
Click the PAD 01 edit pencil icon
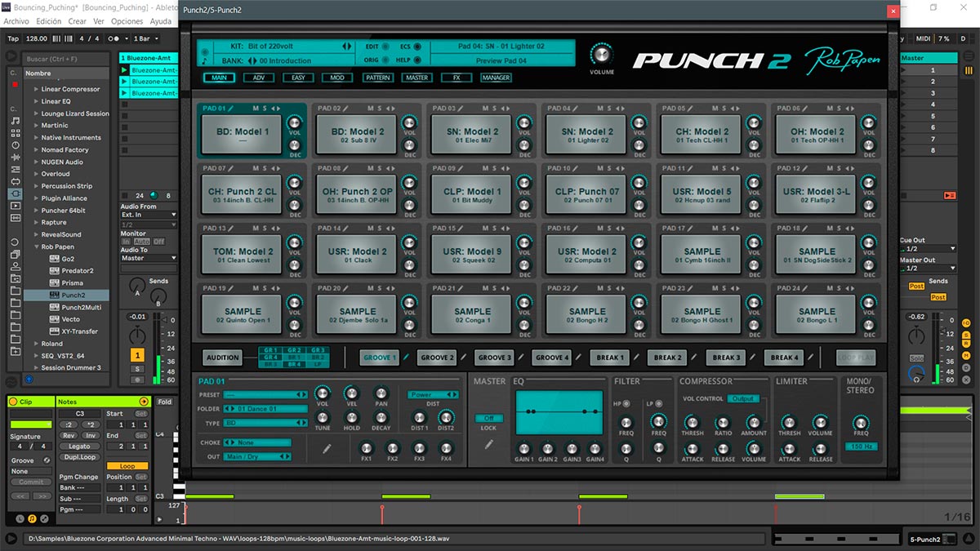click(x=231, y=108)
